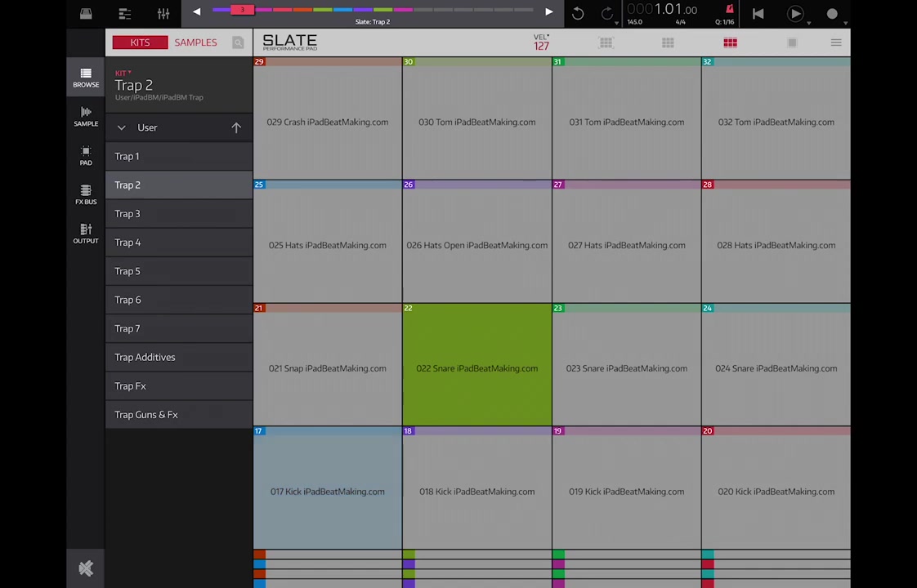Toggle the metronome icon
Image resolution: width=917 pixels, height=588 pixels.
pos(729,10)
